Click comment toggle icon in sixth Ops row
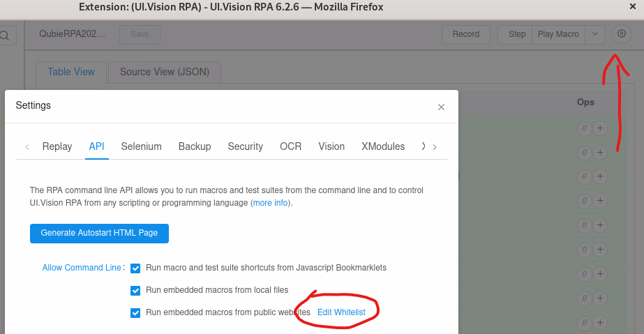Image resolution: width=644 pixels, height=334 pixels. click(x=585, y=250)
